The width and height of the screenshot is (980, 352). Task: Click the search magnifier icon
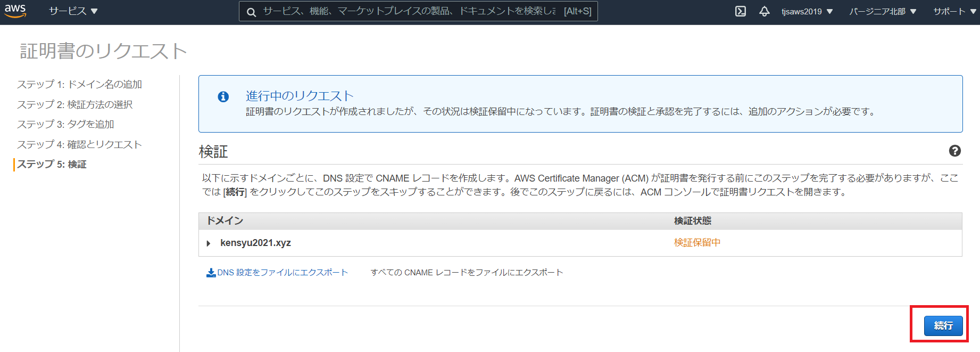(x=251, y=12)
